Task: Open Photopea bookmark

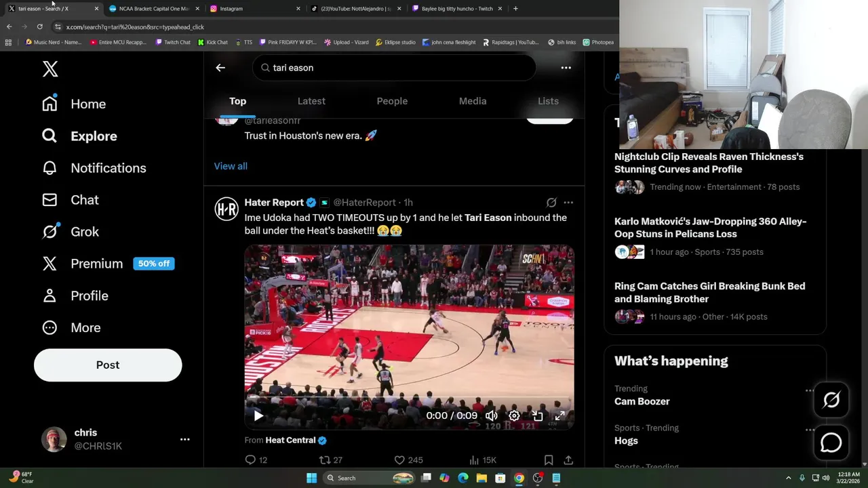Action: click(598, 42)
